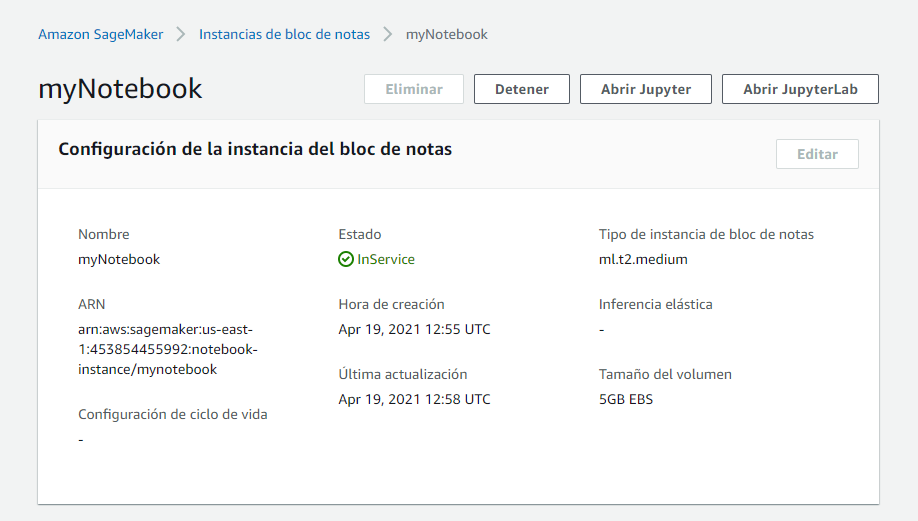Viewport: 918px width, 521px height.
Task: Open notebook with Abrir Jupyter button
Action: pyautogui.click(x=646, y=89)
